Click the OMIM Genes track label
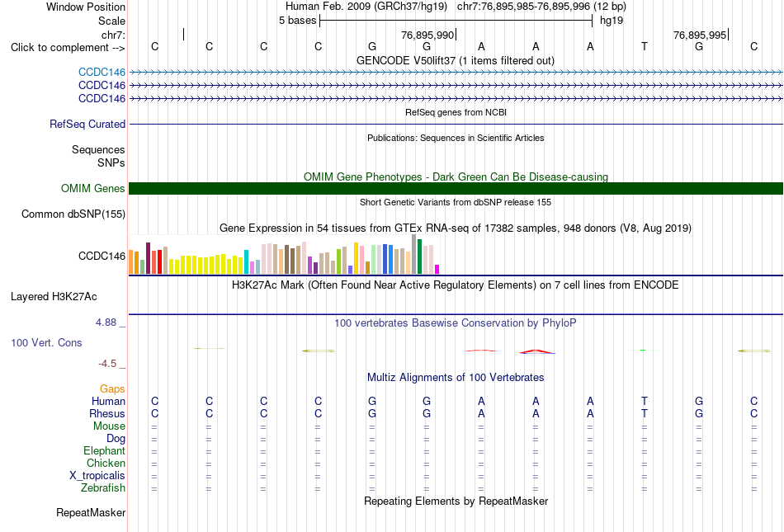The image size is (784, 532). coord(93,188)
